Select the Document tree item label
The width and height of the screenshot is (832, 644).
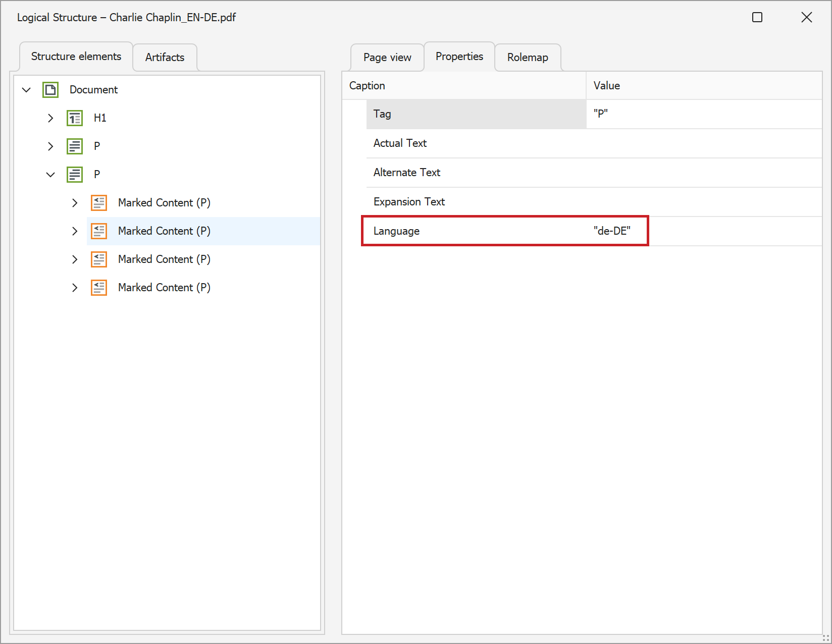coord(93,90)
